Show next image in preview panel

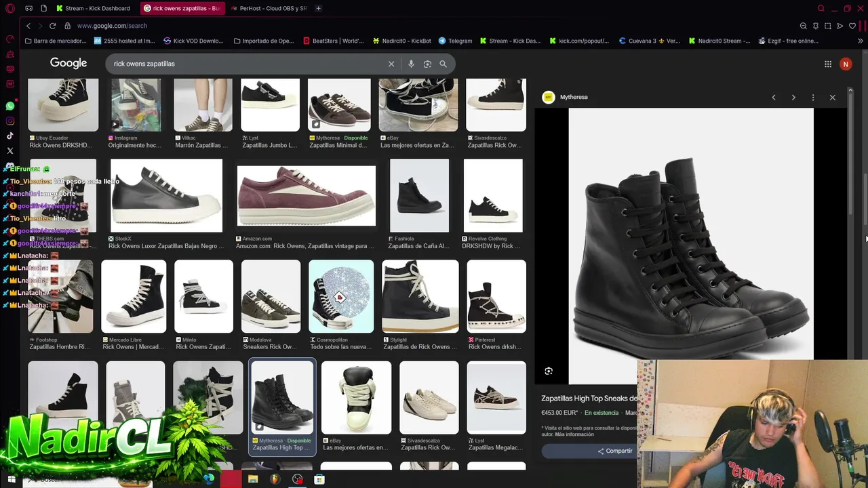click(793, 98)
